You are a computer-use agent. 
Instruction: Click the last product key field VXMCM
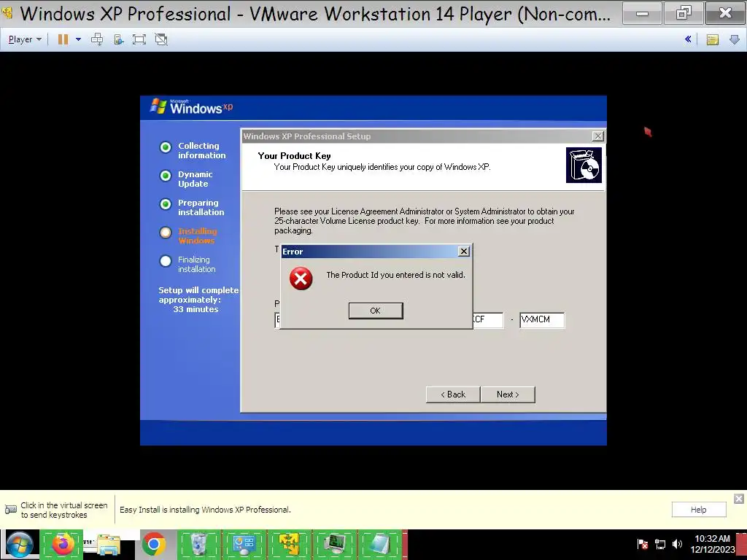click(x=542, y=320)
